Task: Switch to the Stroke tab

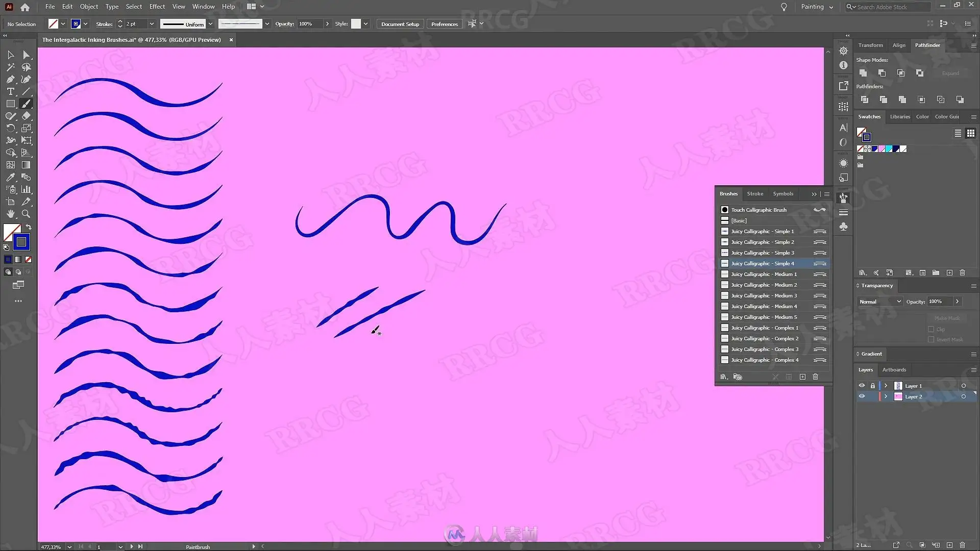Action: 755,194
